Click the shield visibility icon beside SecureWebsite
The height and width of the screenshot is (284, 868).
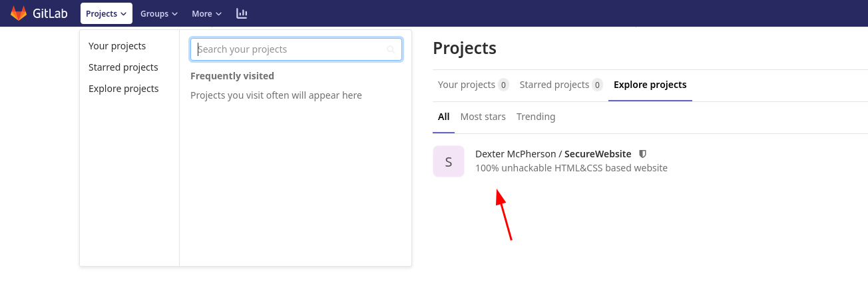[x=642, y=154]
